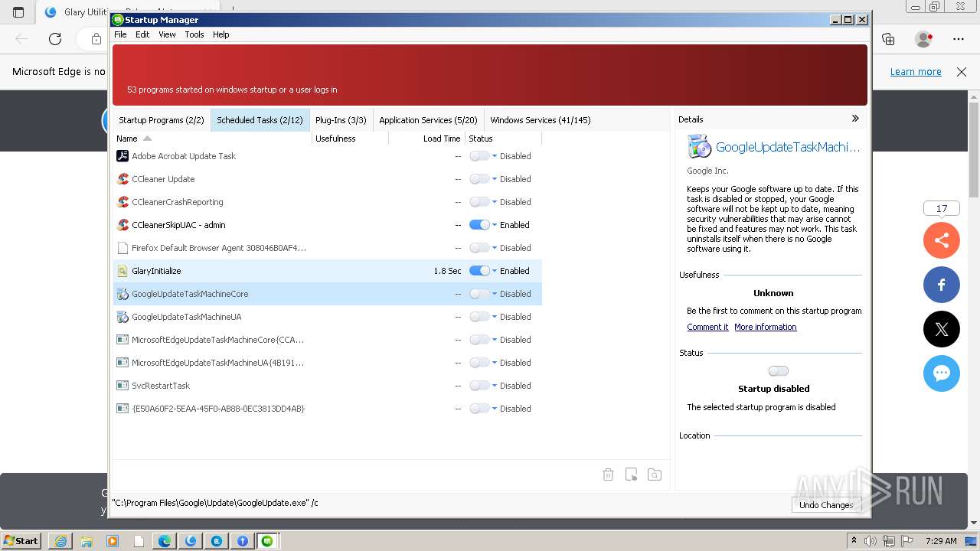Click the Undo Changes button
980x551 pixels.
pos(826,505)
